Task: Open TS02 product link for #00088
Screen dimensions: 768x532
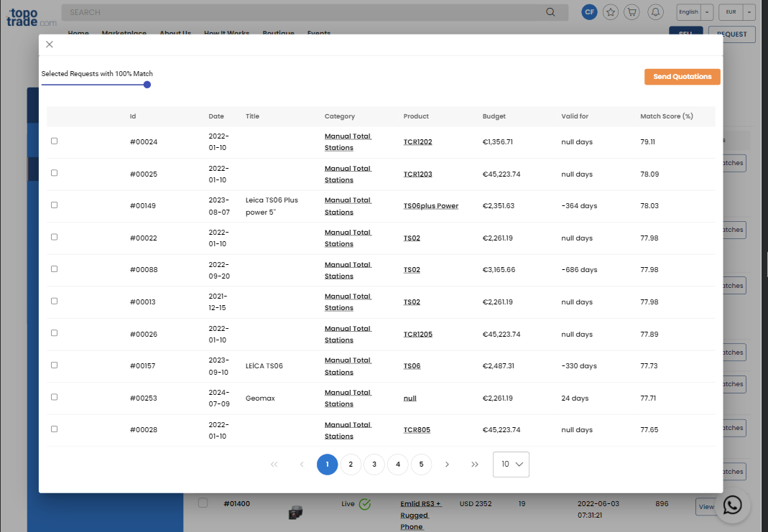Action: pos(412,270)
